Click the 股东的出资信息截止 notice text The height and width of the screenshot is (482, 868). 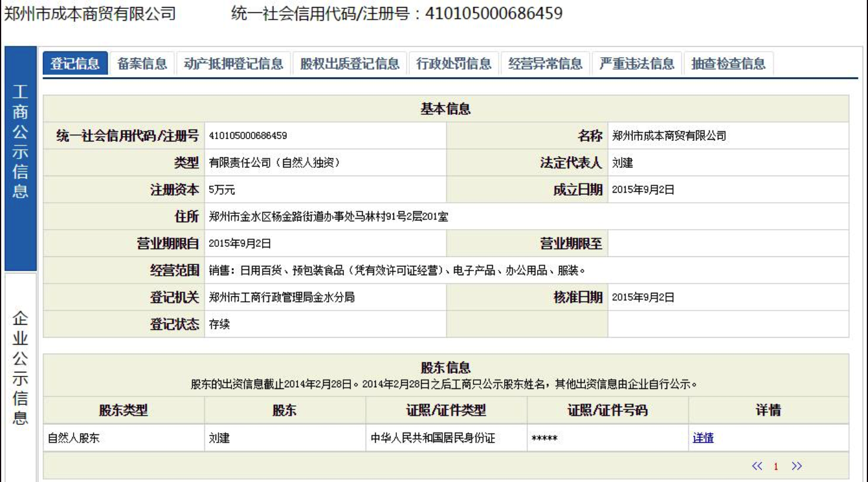click(443, 384)
